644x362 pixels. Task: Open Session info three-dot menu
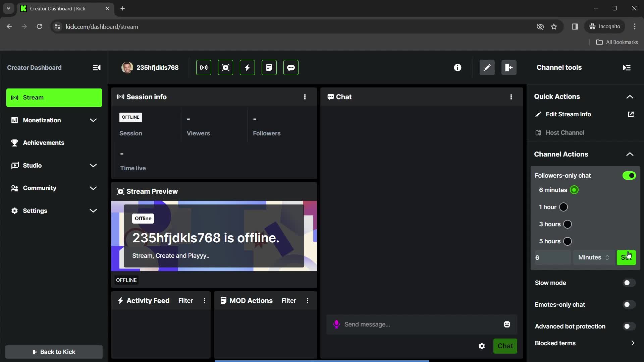(x=305, y=97)
